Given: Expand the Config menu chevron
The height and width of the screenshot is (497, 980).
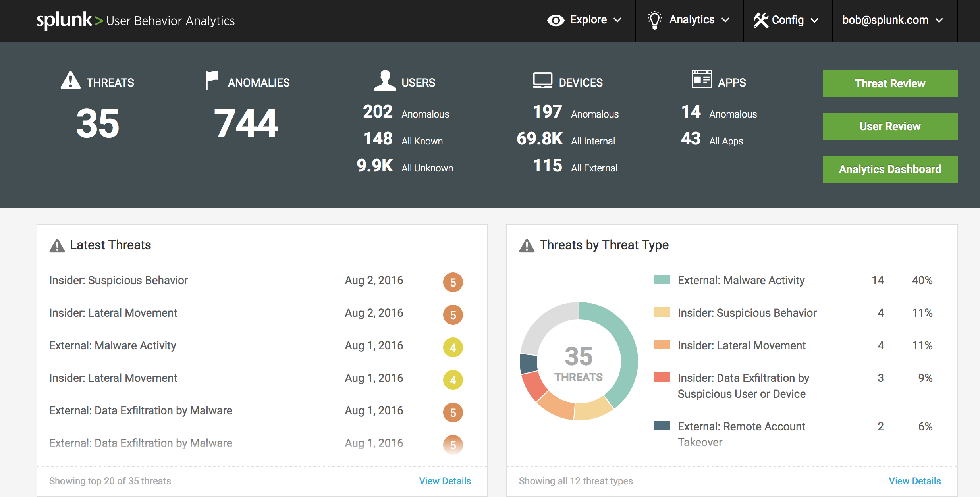Looking at the screenshot, I should click(814, 21).
